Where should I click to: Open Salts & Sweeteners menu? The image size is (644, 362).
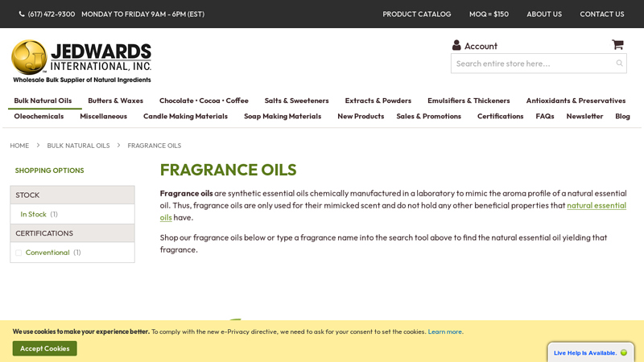(296, 101)
